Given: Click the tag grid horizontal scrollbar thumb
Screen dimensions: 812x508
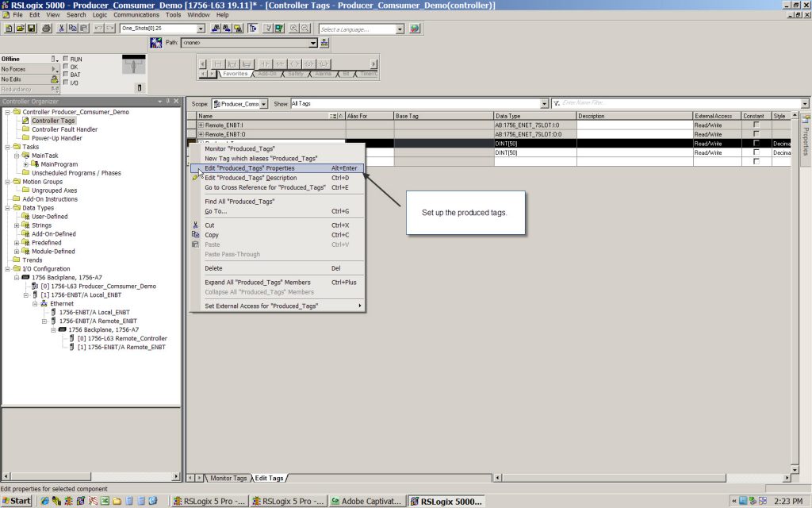Looking at the screenshot, I should (x=614, y=478).
